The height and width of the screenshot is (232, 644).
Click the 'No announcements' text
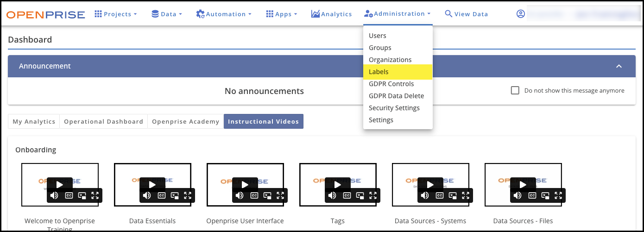coord(264,91)
